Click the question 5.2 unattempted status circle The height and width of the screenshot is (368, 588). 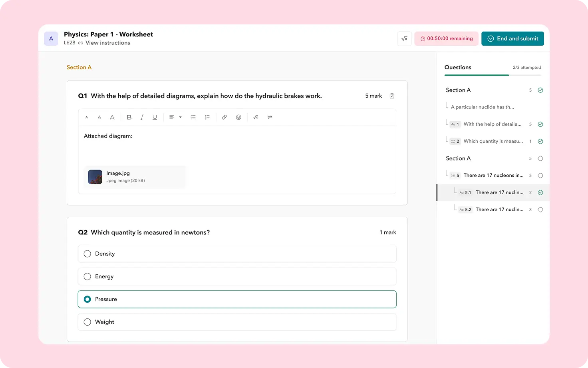pyautogui.click(x=540, y=210)
